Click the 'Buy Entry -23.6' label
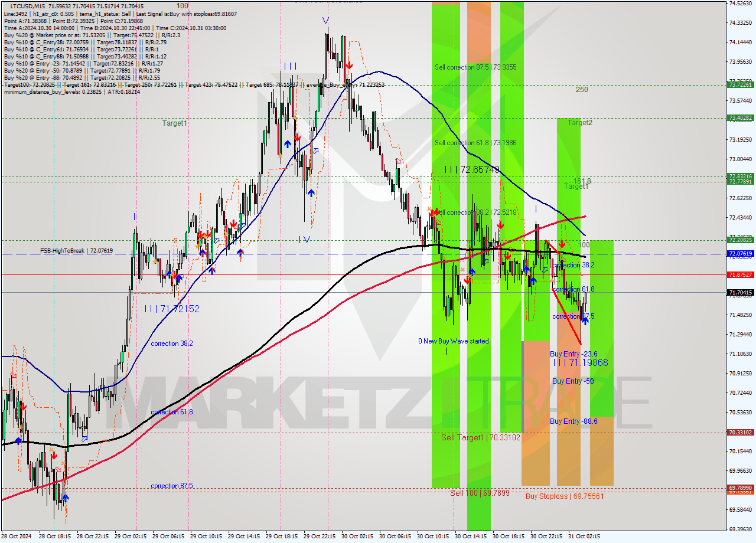 tap(573, 354)
